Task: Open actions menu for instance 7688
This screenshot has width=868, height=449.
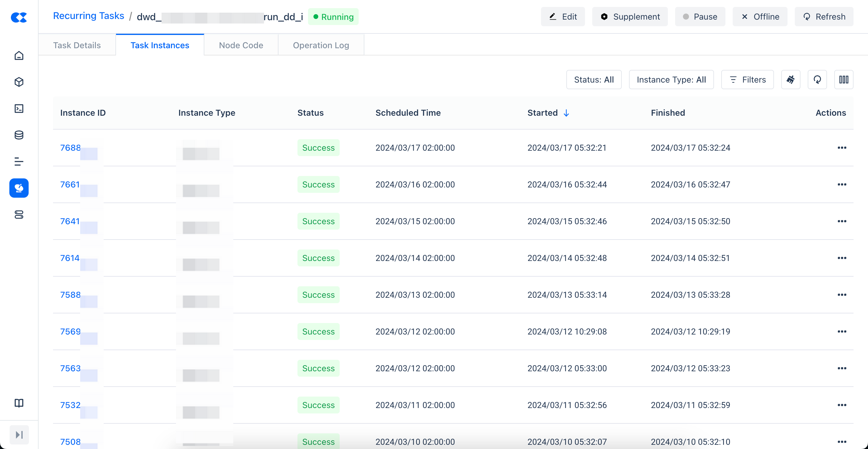Action: coord(842,148)
